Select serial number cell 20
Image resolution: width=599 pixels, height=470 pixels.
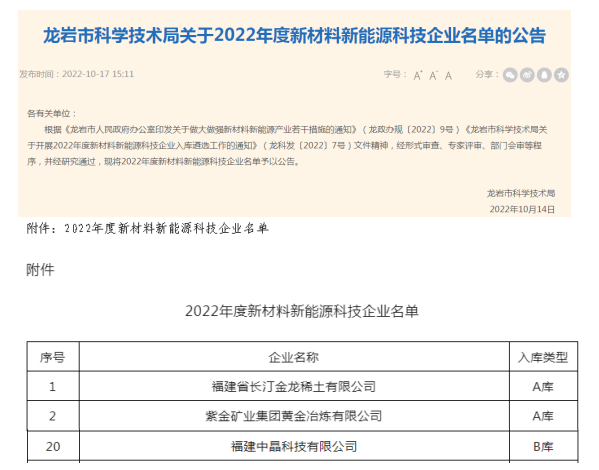pyautogui.click(x=53, y=446)
